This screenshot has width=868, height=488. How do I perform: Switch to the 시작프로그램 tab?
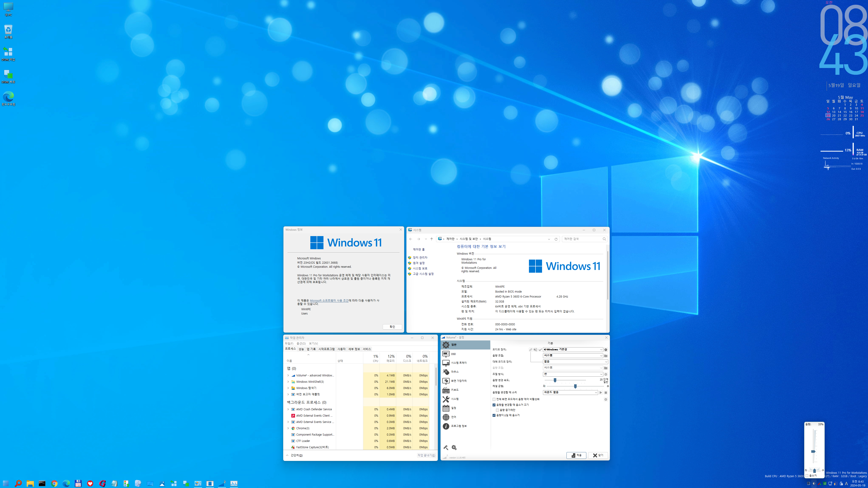pos(326,349)
